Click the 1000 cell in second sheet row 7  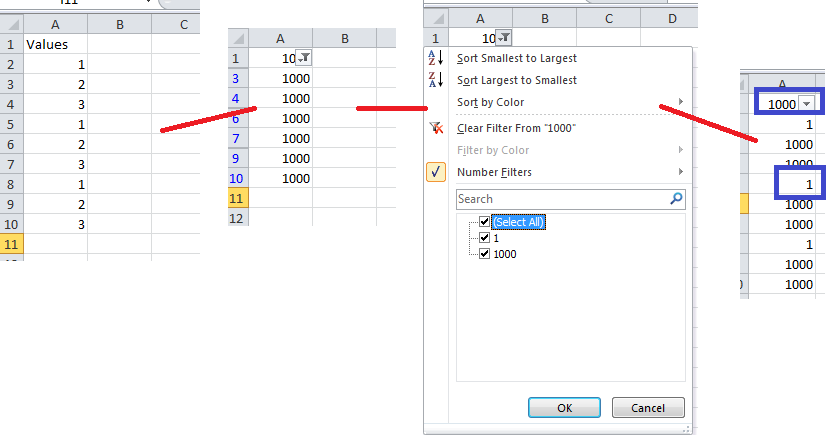point(281,139)
